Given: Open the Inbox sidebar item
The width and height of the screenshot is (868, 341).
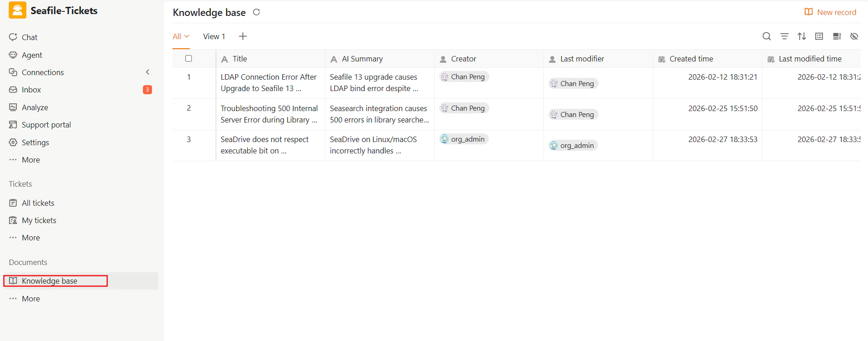Looking at the screenshot, I should (x=31, y=90).
